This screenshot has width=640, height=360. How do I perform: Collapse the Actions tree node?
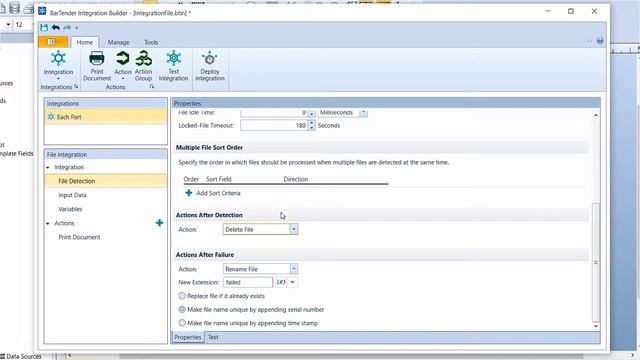pyautogui.click(x=48, y=223)
